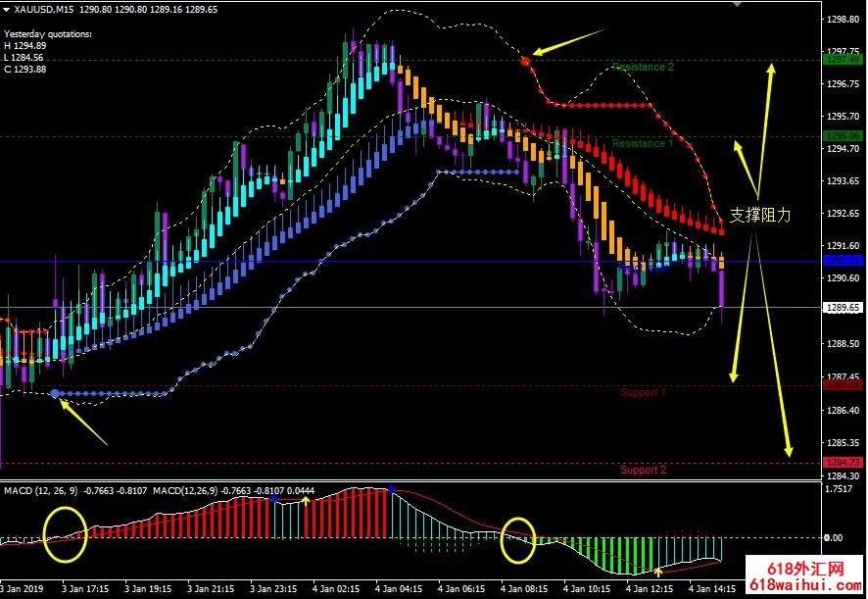Screen dimensions: 868x599
Task: Click the red dot on upper trailing line
Action: (x=526, y=61)
